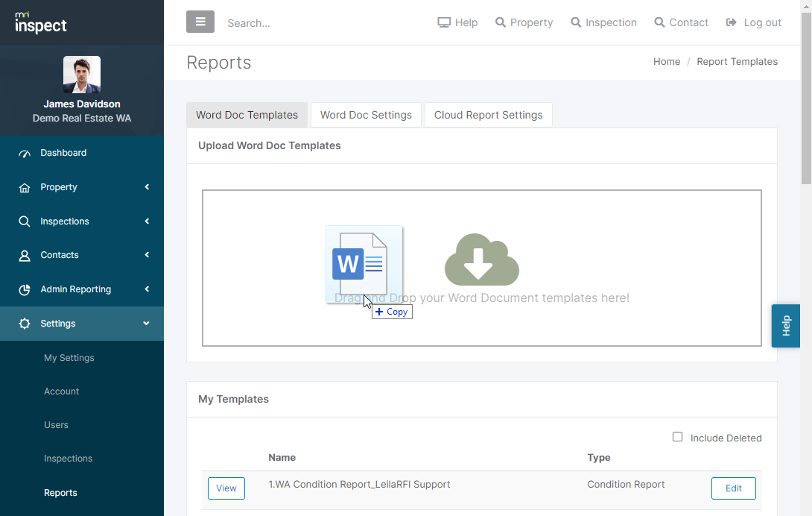Click the 'Upload Word Doc Templates' heading

(x=269, y=145)
